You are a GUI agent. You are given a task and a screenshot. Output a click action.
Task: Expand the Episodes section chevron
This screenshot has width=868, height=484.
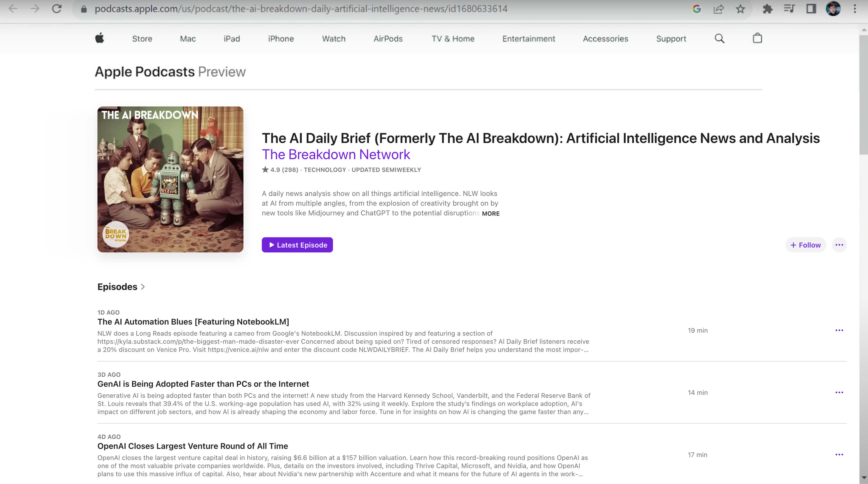pyautogui.click(x=143, y=287)
